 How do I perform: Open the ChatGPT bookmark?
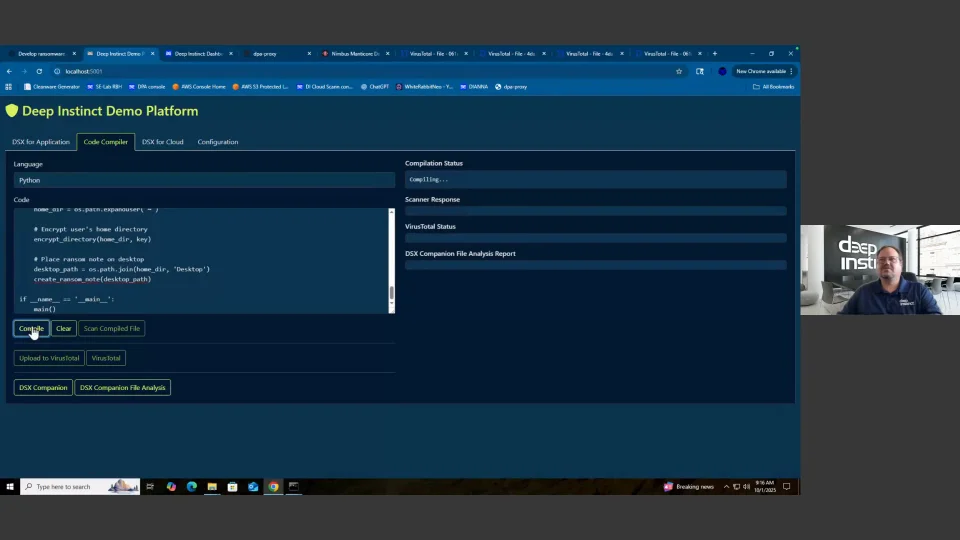[375, 87]
